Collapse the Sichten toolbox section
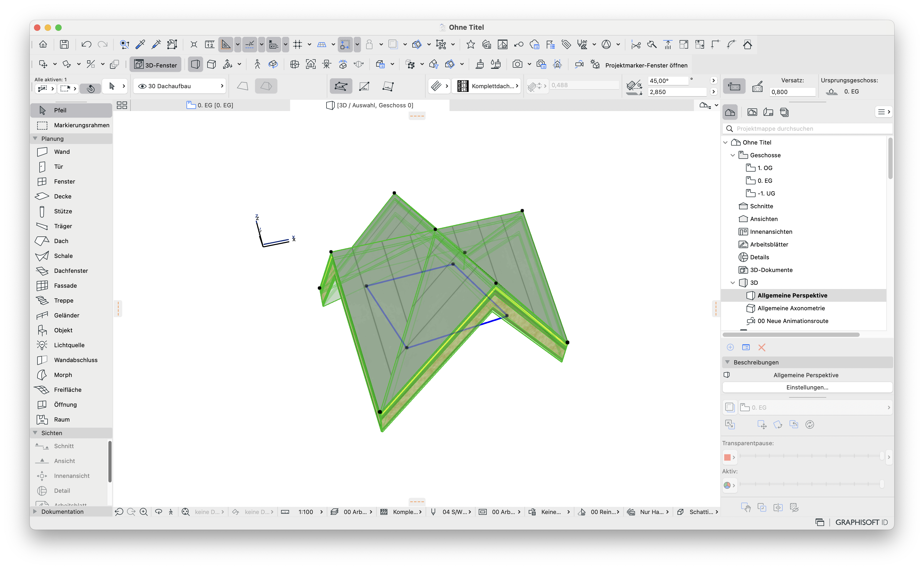The image size is (924, 569). (x=35, y=433)
